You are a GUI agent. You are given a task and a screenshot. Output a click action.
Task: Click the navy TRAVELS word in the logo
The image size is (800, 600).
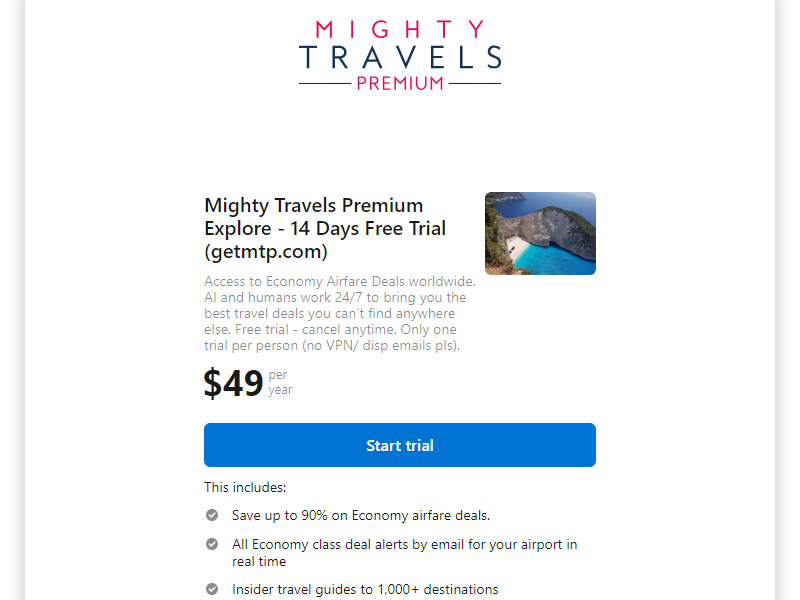click(x=400, y=57)
